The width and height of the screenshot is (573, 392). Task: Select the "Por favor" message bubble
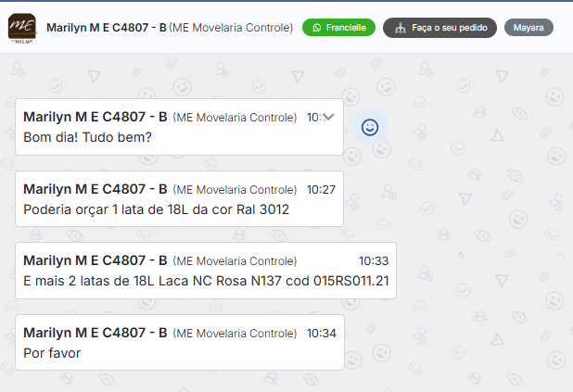click(52, 352)
